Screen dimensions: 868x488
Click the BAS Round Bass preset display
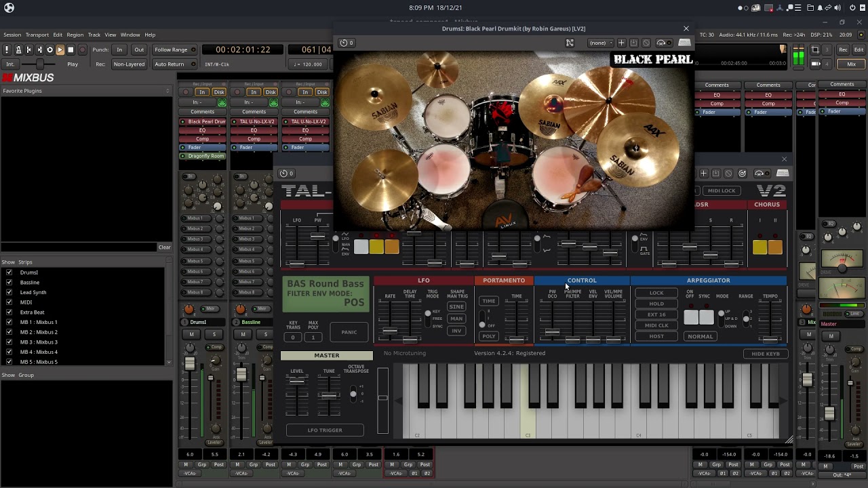coord(326,295)
